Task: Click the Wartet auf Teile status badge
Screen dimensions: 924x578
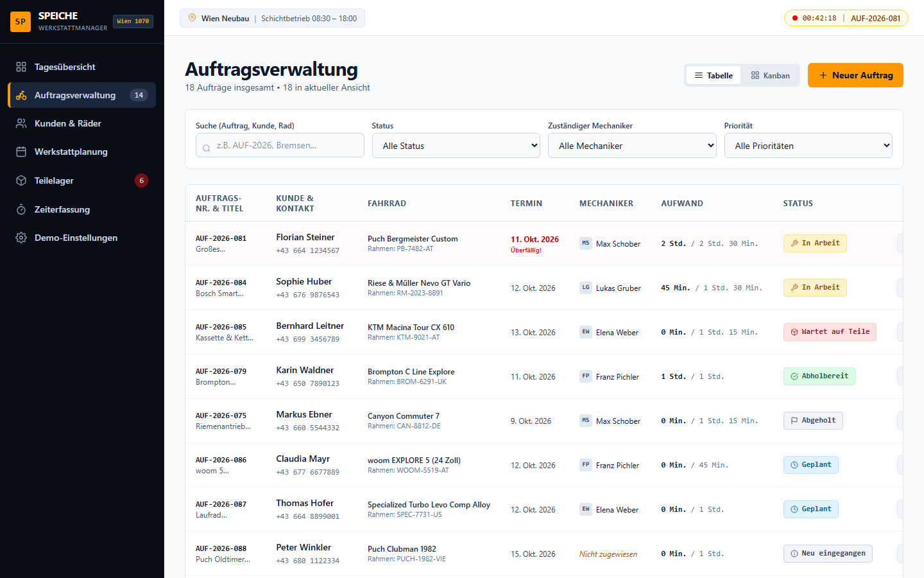Action: click(x=830, y=332)
